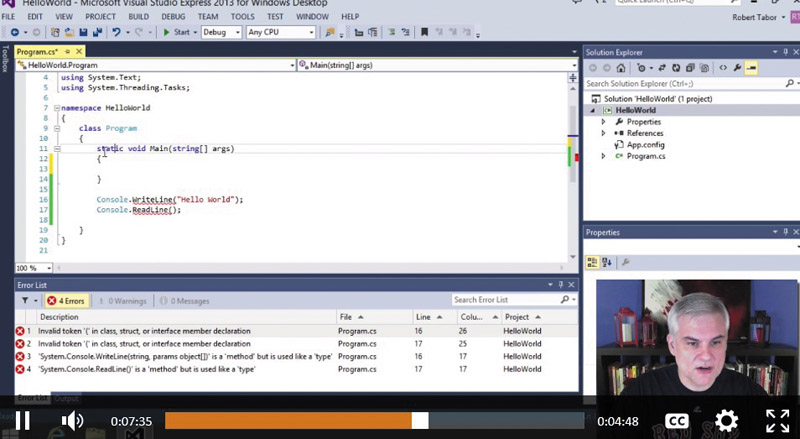
Task: Collapse the HelloWorld project node
Action: coord(593,110)
